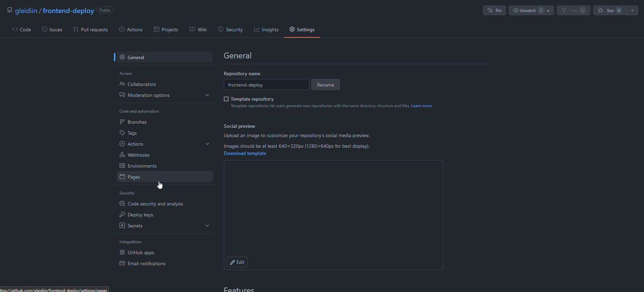
Task: Open GitHub apps settings
Action: pos(165,252)
